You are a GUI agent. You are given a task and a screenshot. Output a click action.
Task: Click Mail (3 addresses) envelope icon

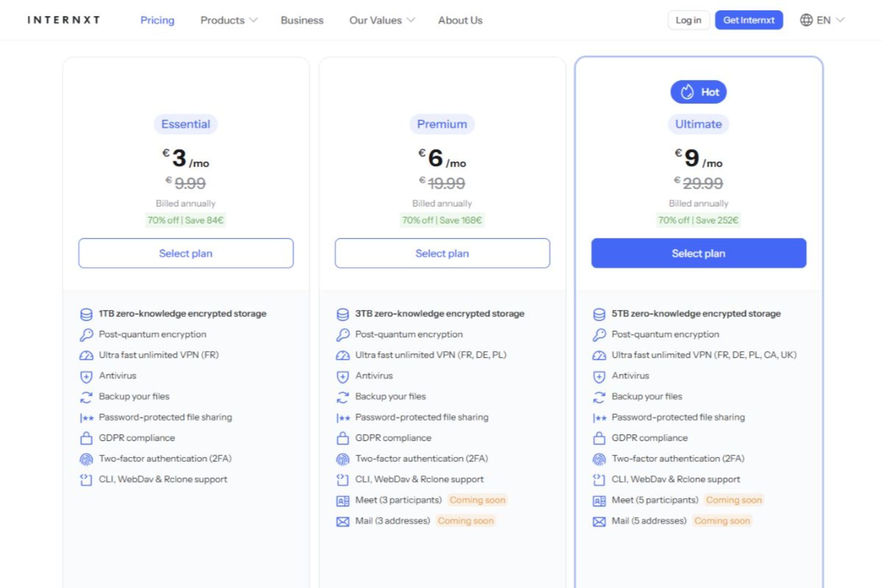click(343, 522)
